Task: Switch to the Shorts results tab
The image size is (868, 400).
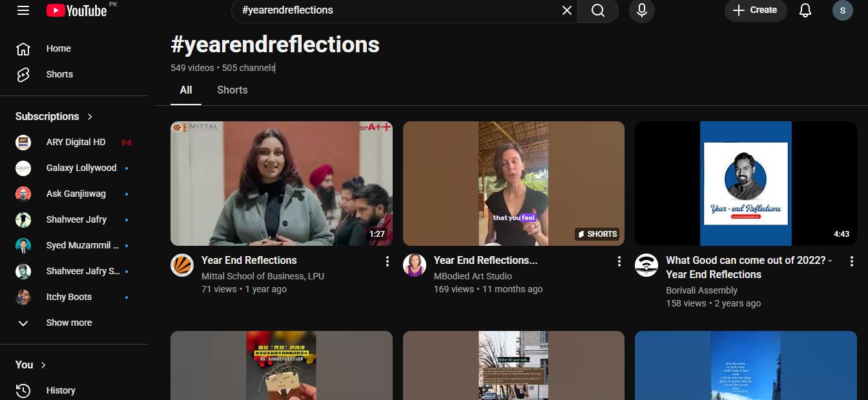Action: (232, 90)
